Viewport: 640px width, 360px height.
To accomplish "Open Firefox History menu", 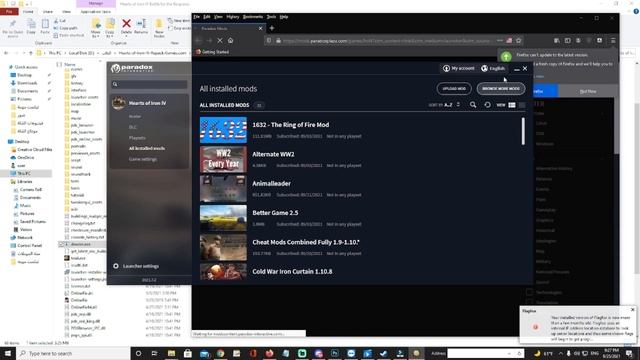I will tap(233, 17).
